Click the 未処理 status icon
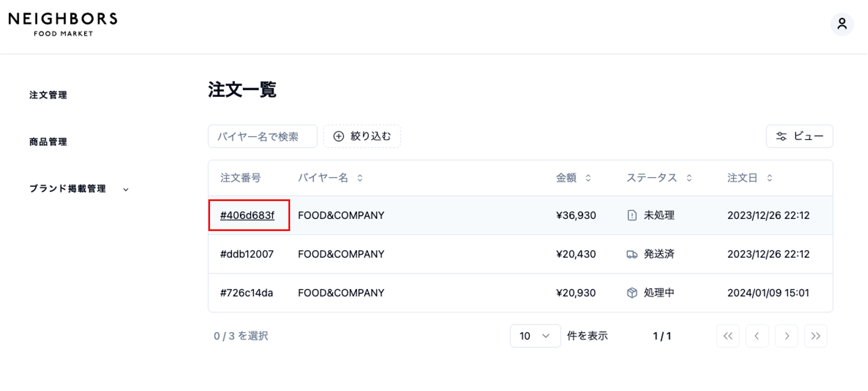 pyautogui.click(x=632, y=215)
